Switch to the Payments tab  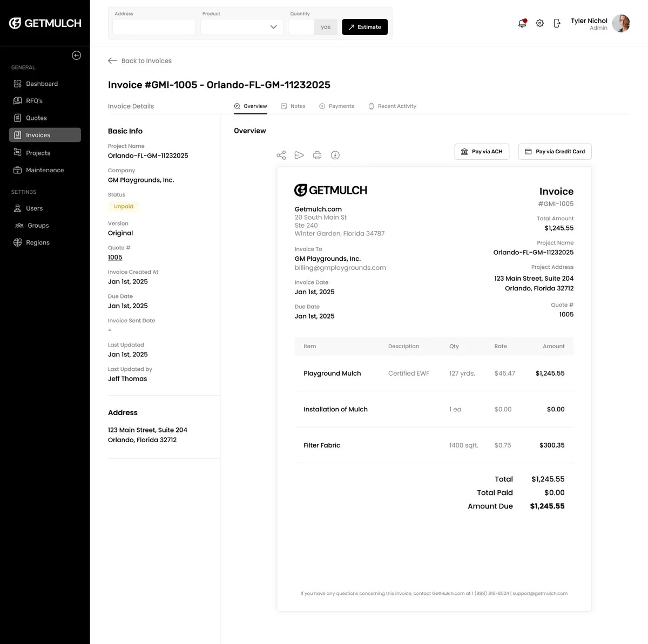click(x=337, y=106)
